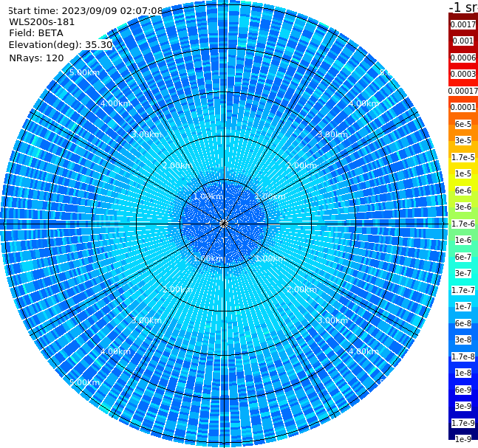Click the 4.00km ring label, lower-right quadrant

[x=363, y=351]
